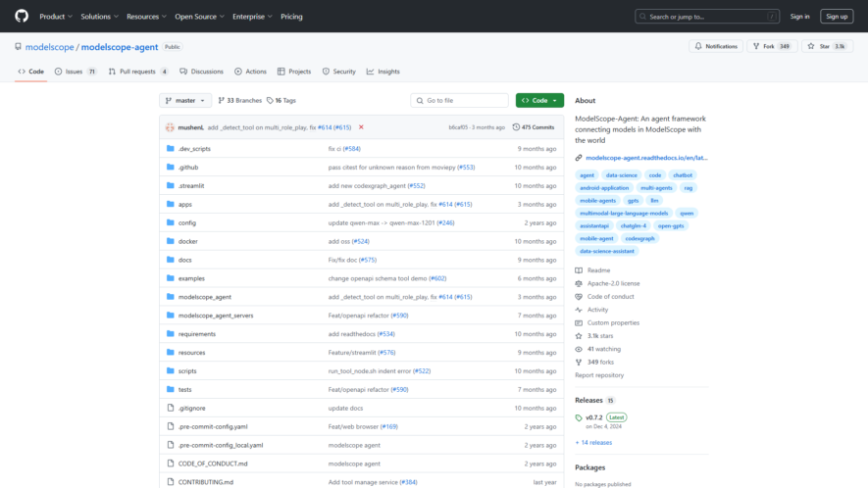Click the Notifications bell icon
Viewport: 868px width, 488px height.
(698, 46)
